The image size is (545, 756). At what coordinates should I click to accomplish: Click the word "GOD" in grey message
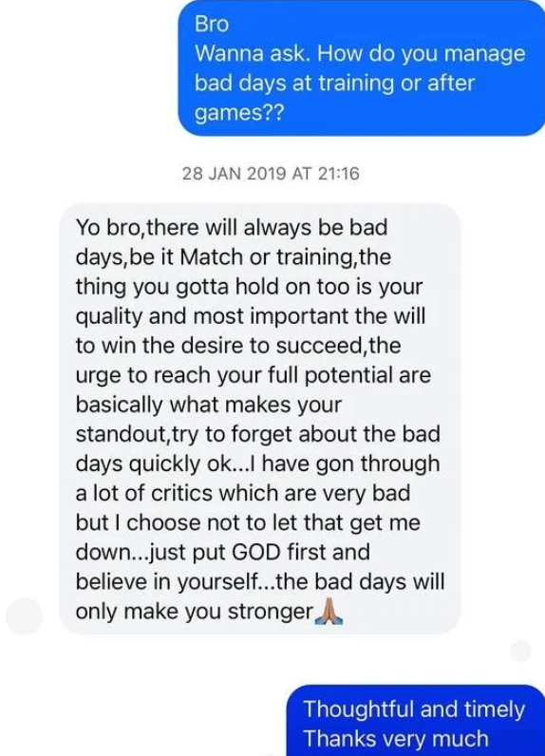[x=255, y=553]
